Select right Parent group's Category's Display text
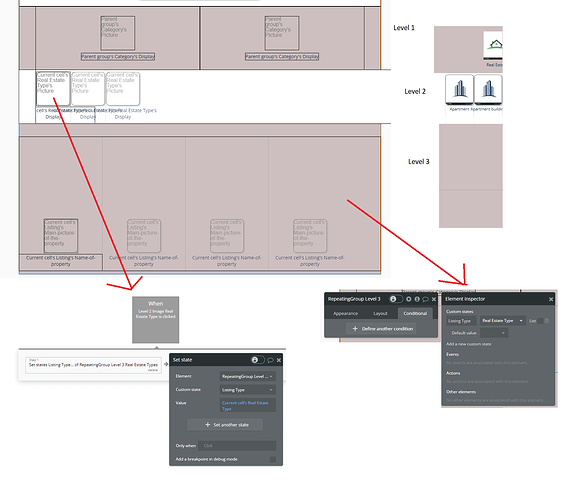569x500 pixels. [282, 57]
